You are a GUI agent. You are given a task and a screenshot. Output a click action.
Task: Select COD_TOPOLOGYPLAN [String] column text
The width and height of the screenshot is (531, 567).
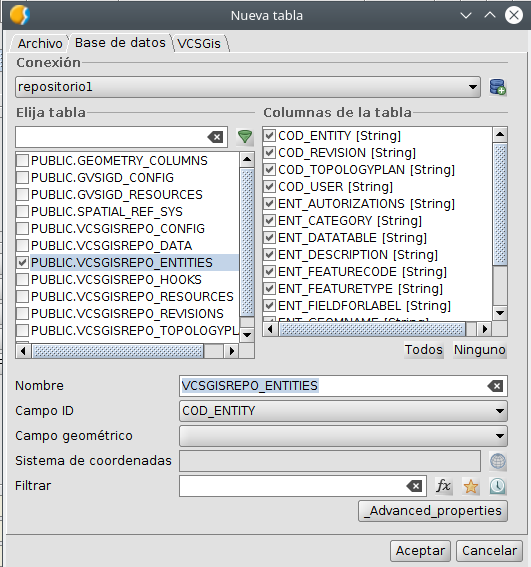click(x=366, y=170)
